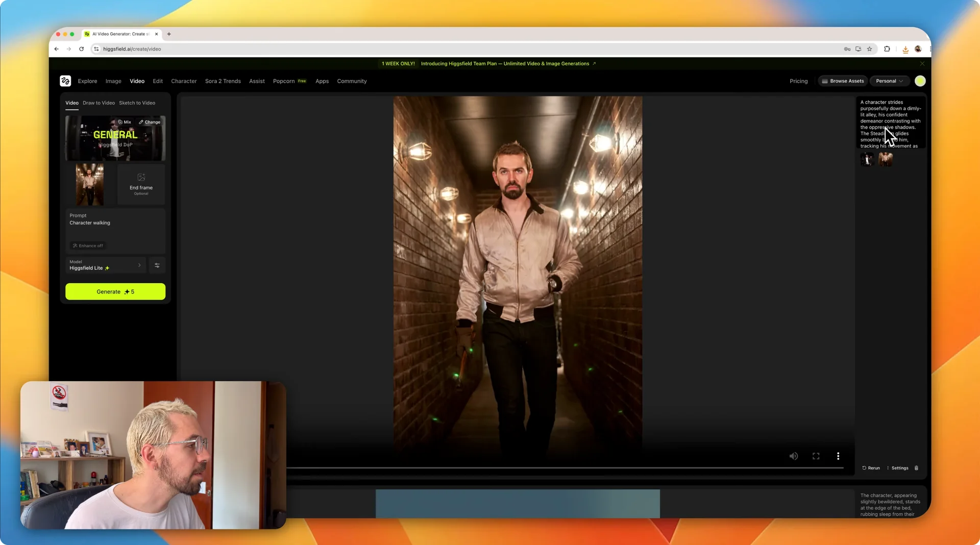Bookmark page with star icon

[x=870, y=49]
